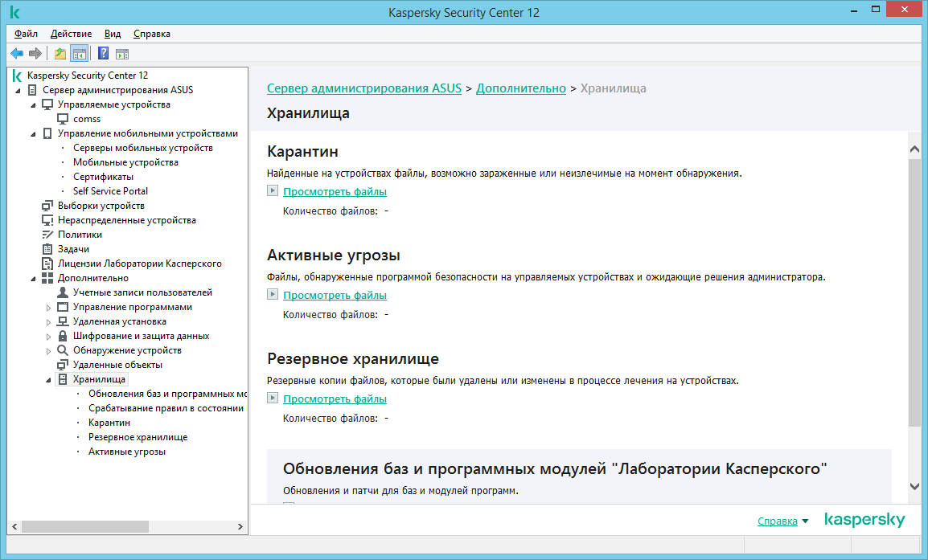This screenshot has height=560, width=928.
Task: Select Карантин item in the tree
Action: tap(109, 423)
